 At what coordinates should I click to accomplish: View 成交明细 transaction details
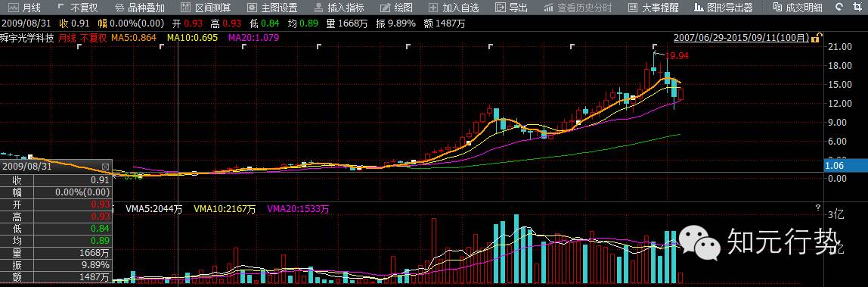[x=798, y=8]
